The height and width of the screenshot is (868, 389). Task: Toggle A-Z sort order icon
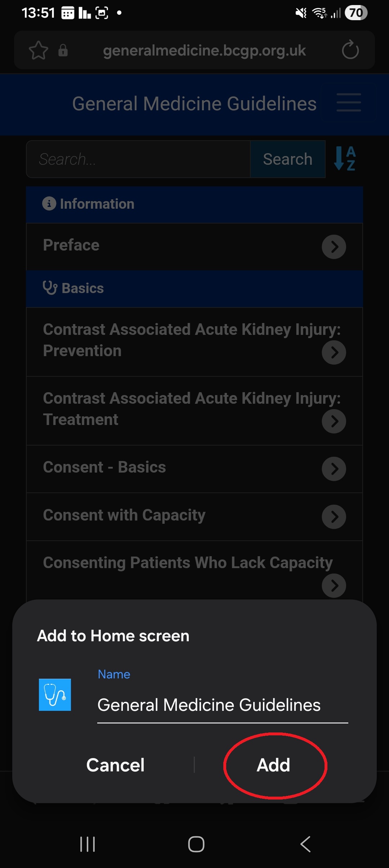point(345,158)
